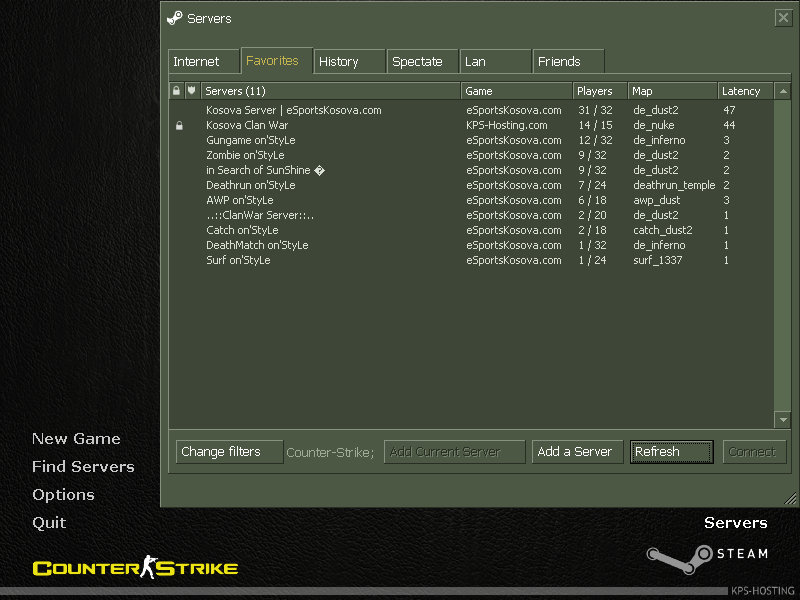Click scrollbar down arrow in server list
Viewport: 800px width, 600px height.
click(783, 420)
